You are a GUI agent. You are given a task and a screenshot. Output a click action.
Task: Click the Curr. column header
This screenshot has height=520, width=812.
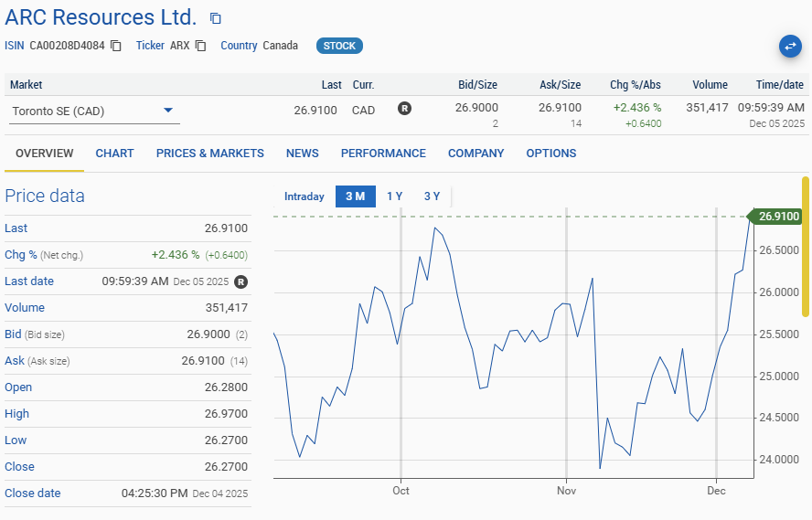(364, 85)
